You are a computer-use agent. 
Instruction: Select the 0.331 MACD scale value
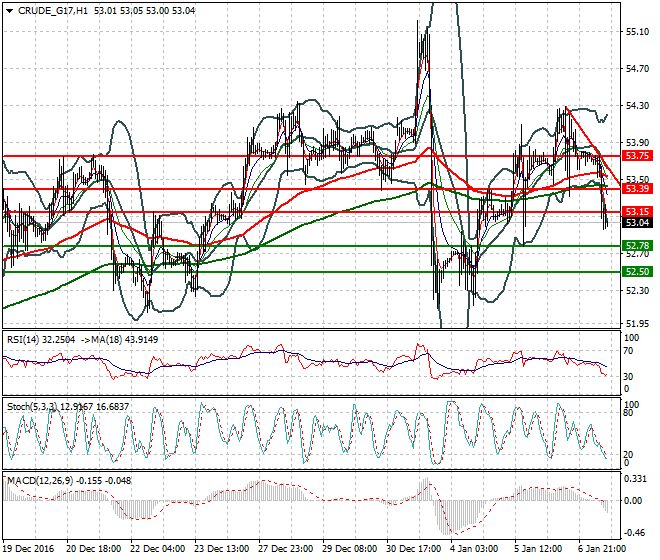click(636, 479)
